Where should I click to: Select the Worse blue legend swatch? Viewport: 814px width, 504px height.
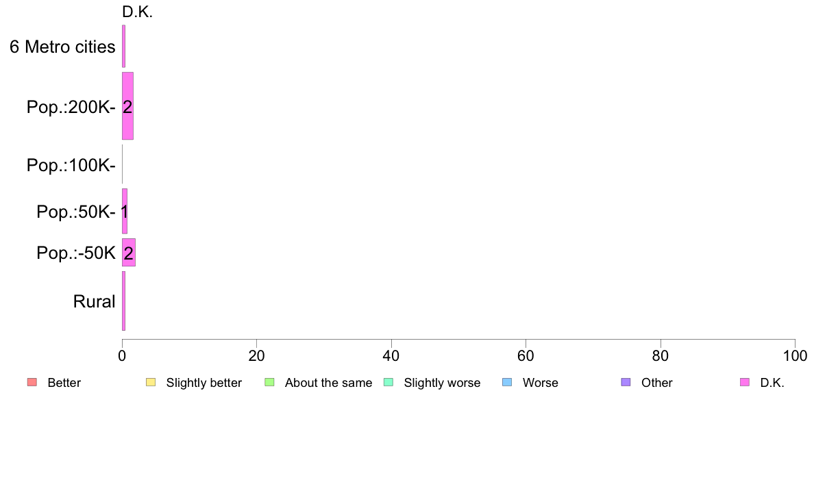[x=507, y=383]
